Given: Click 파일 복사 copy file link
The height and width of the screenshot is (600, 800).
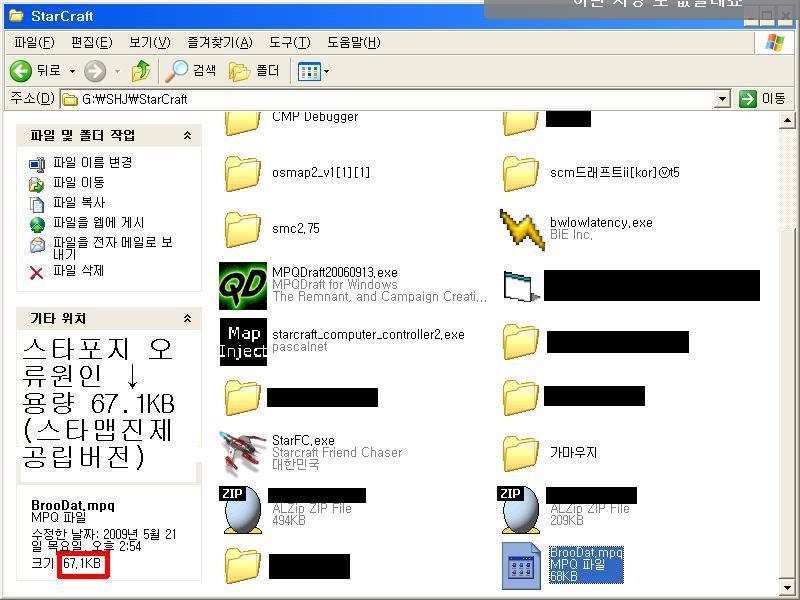Looking at the screenshot, I should [x=79, y=202].
